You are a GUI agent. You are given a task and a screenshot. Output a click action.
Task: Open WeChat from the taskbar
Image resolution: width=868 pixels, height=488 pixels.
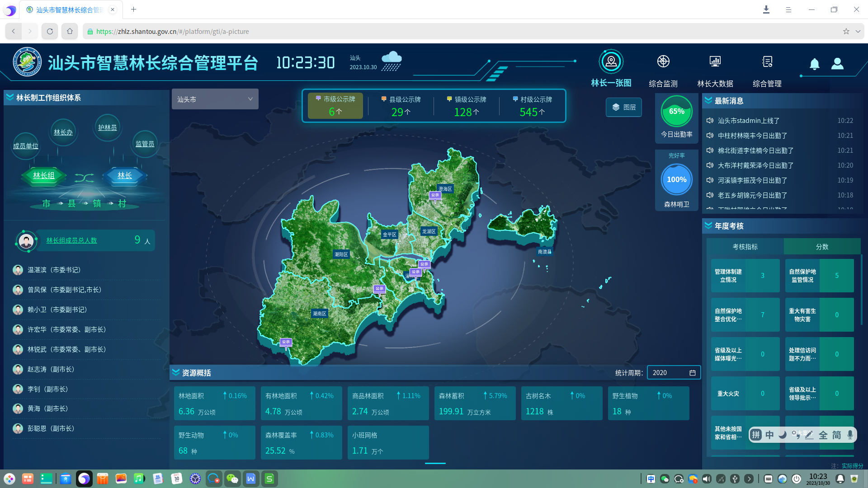point(232,479)
